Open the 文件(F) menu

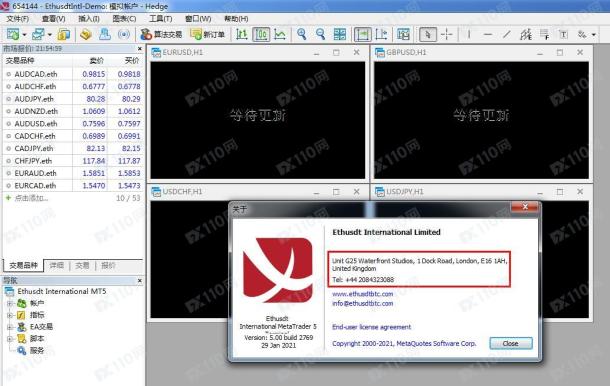coord(18,19)
